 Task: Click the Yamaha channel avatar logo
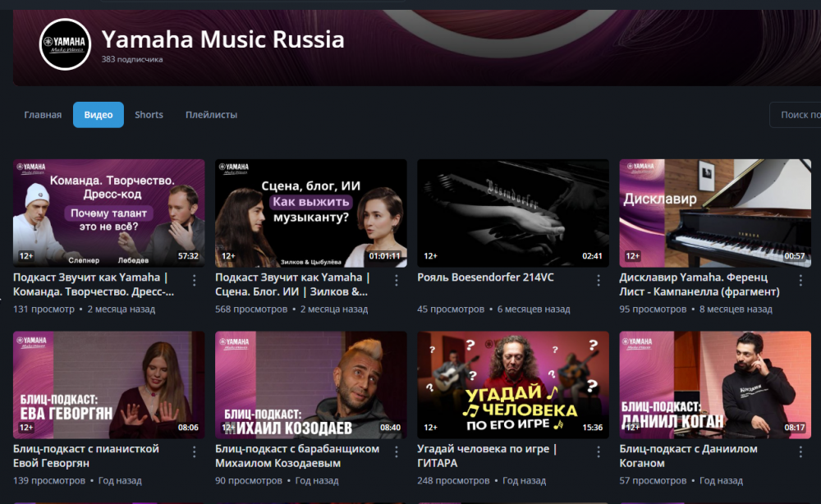coord(65,44)
